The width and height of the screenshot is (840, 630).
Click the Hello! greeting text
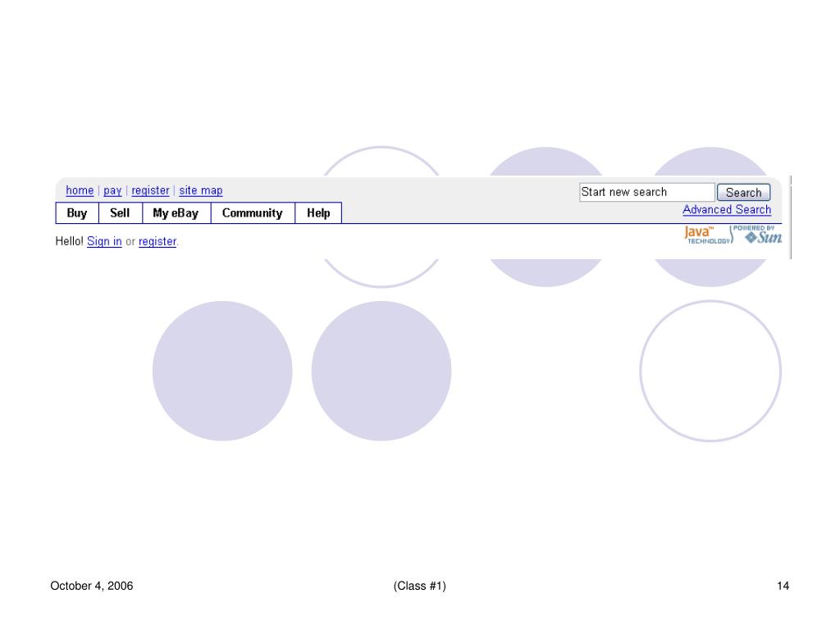[x=70, y=242]
